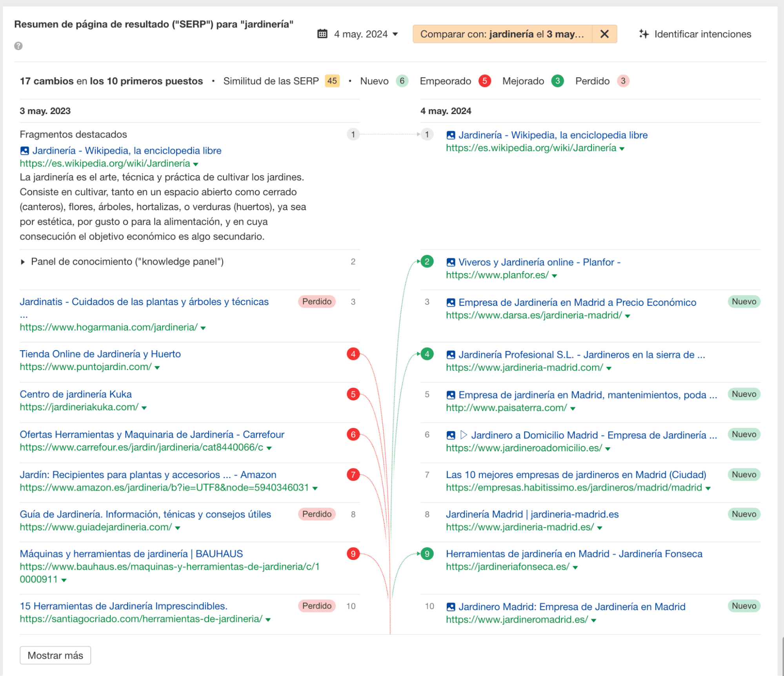Click Perdido tag on Jardinatis row
This screenshot has width=784, height=676.
[317, 302]
